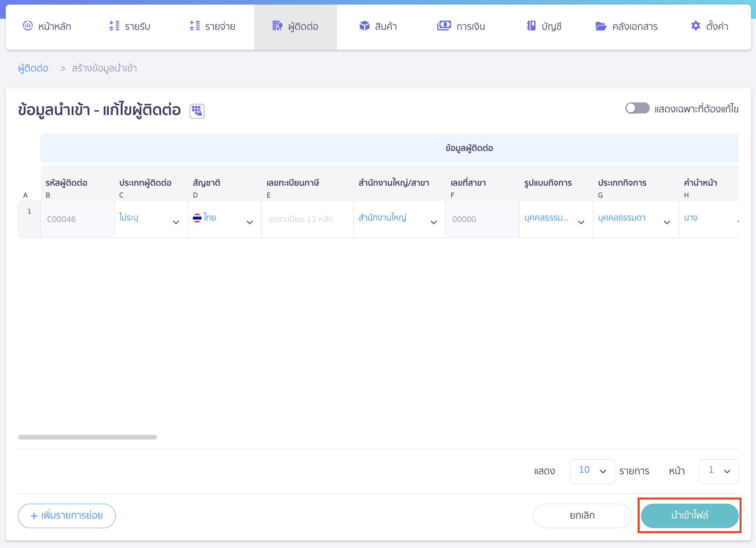Viewport: 756px width, 548px height.
Task: Change rows per page from 10
Action: click(592, 471)
